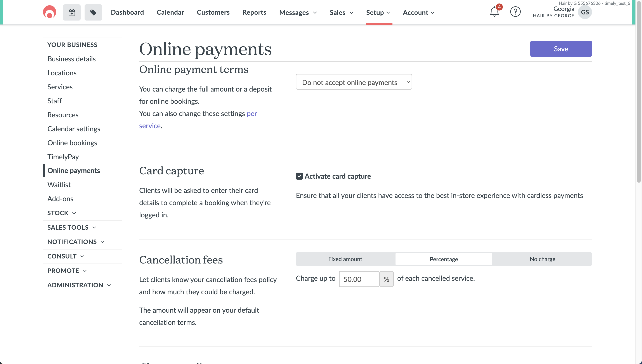642x364 pixels.
Task: Open the Account menu arrow
Action: [x=433, y=13]
